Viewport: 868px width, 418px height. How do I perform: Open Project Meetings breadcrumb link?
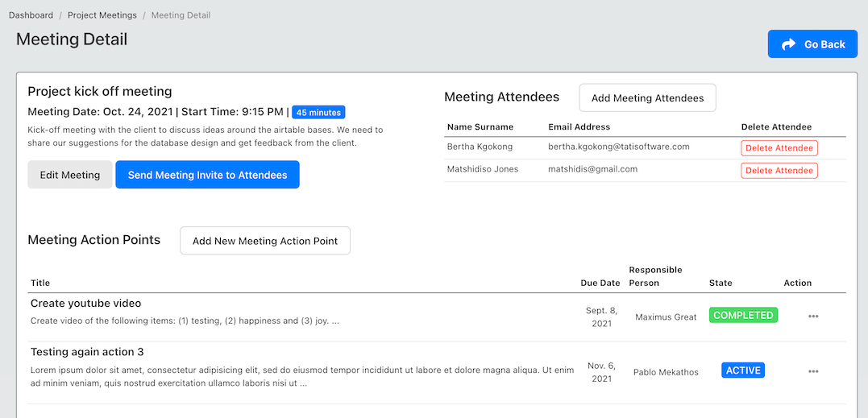point(102,15)
